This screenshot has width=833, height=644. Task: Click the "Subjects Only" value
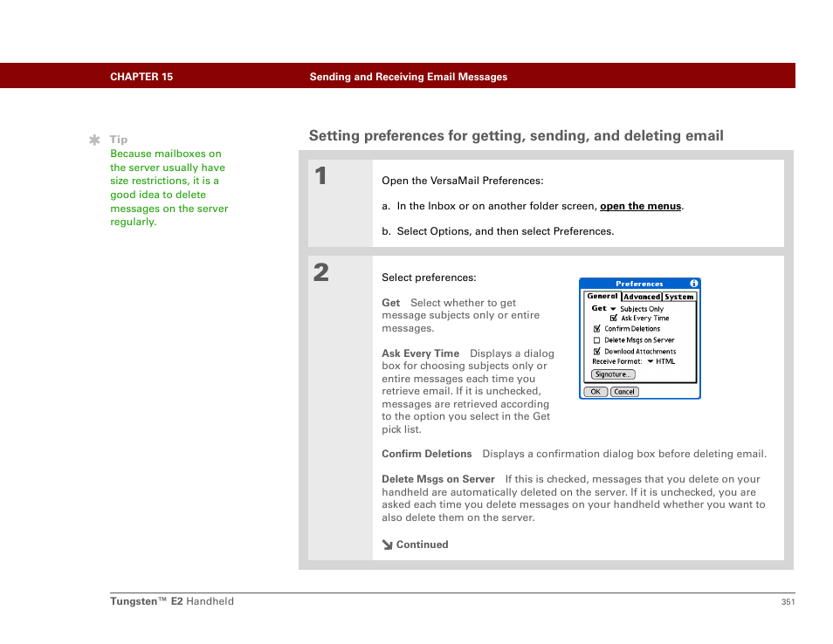point(642,309)
